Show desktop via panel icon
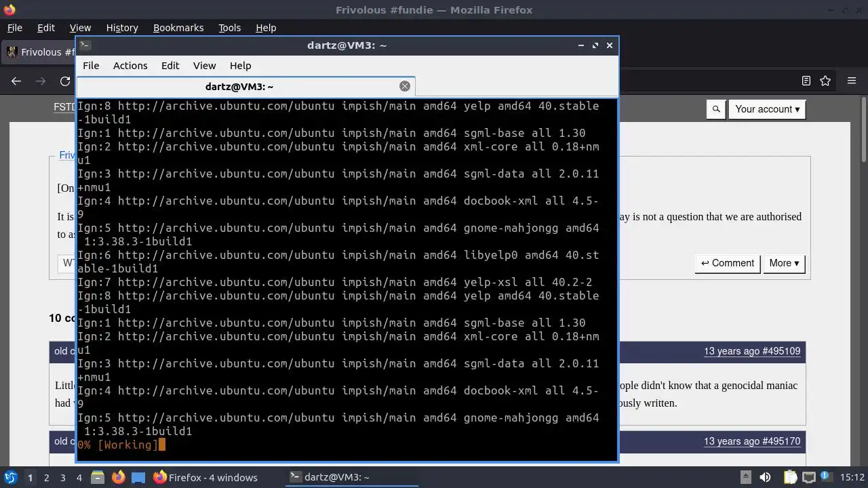 click(138, 477)
